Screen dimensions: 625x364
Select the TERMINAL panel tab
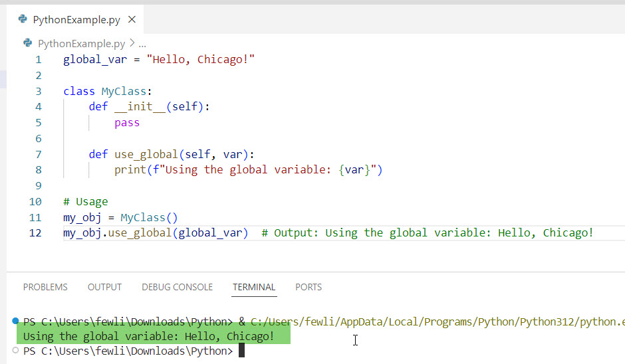254,287
